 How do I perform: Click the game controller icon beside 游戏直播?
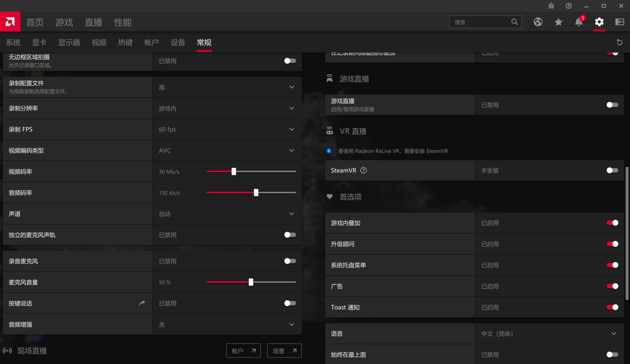click(x=329, y=79)
